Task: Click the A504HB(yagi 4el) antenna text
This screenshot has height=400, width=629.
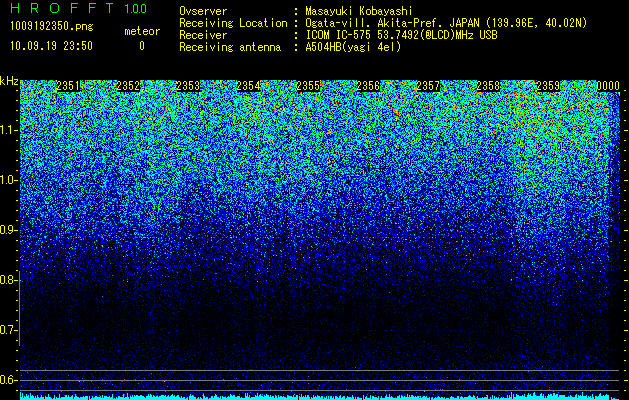Action: [x=353, y=47]
